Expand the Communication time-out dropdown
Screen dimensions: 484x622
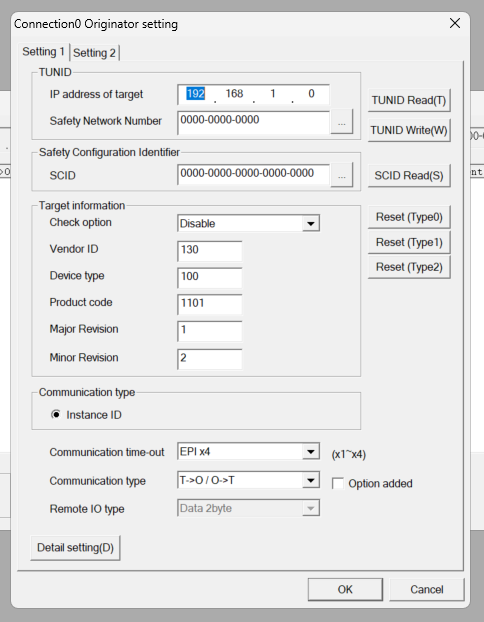click(x=311, y=452)
